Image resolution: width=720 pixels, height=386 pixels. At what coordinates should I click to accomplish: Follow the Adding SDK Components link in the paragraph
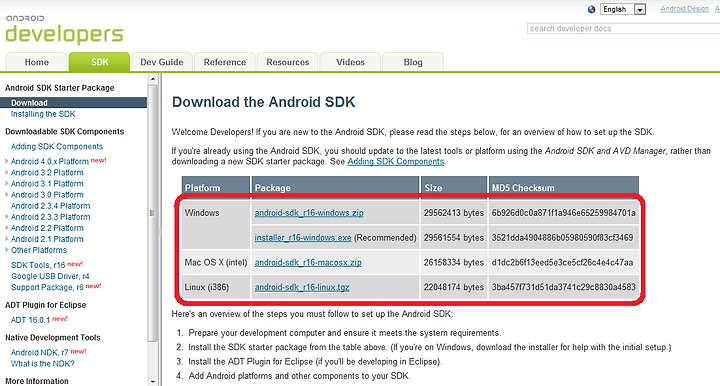[x=396, y=162]
